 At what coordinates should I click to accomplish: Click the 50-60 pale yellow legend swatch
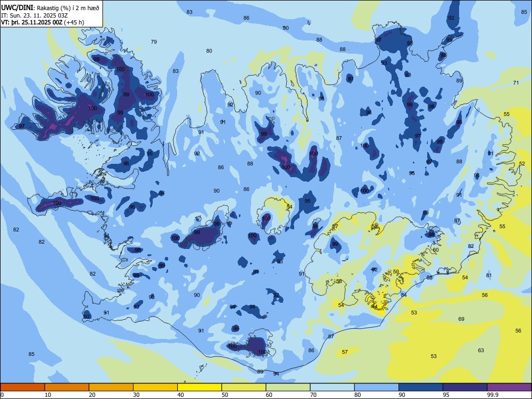pyautogui.click(x=244, y=387)
